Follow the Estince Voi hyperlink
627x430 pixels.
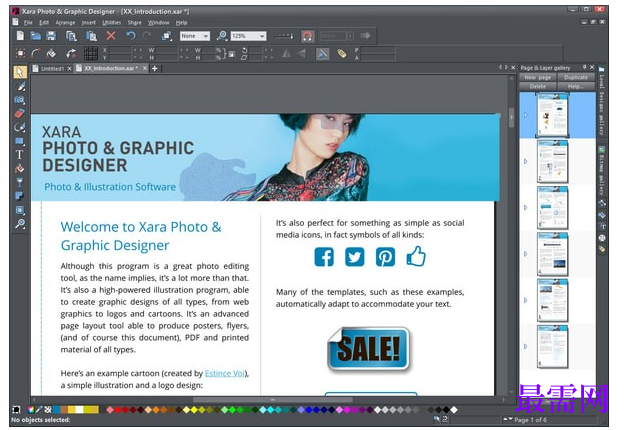[x=225, y=373]
